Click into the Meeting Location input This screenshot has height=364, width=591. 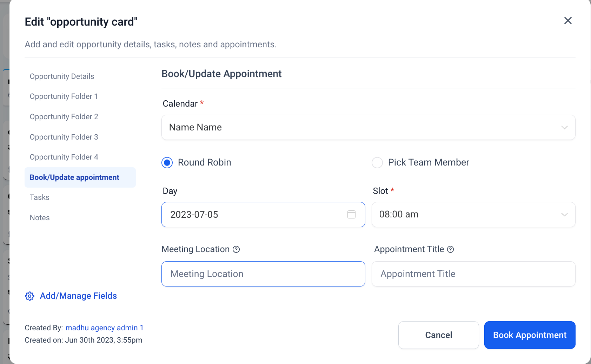[263, 274]
